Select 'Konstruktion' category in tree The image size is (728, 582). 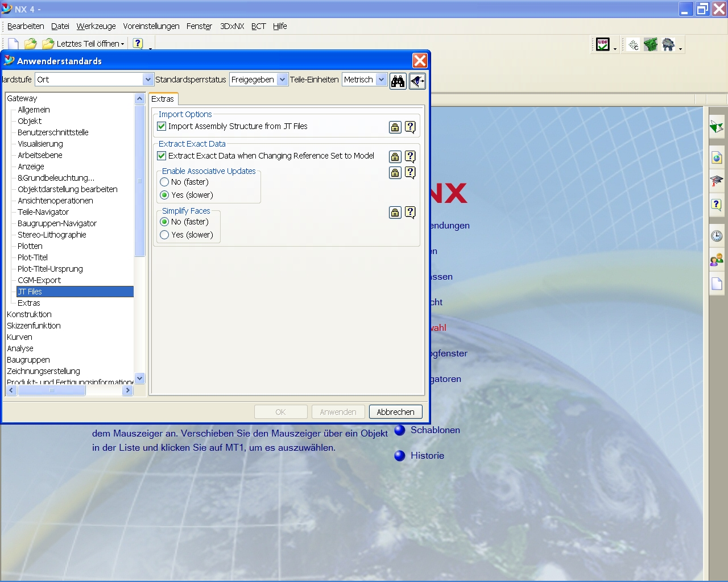[29, 314]
